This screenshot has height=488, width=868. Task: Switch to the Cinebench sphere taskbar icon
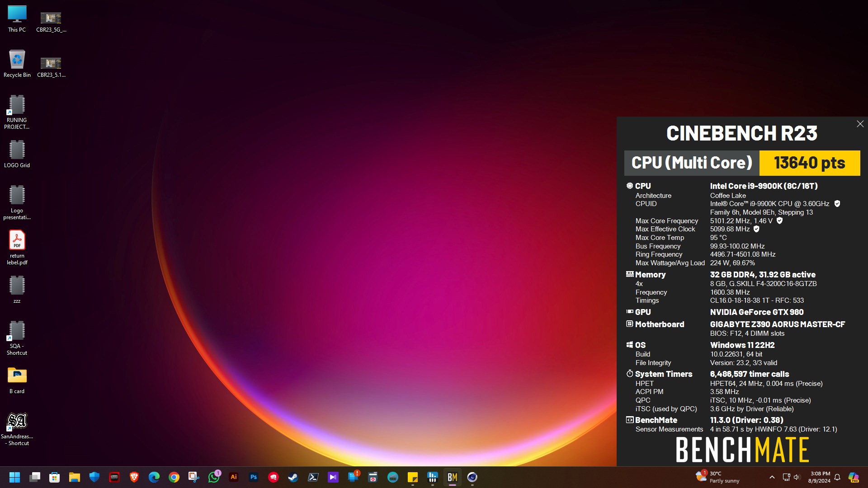coord(472,477)
